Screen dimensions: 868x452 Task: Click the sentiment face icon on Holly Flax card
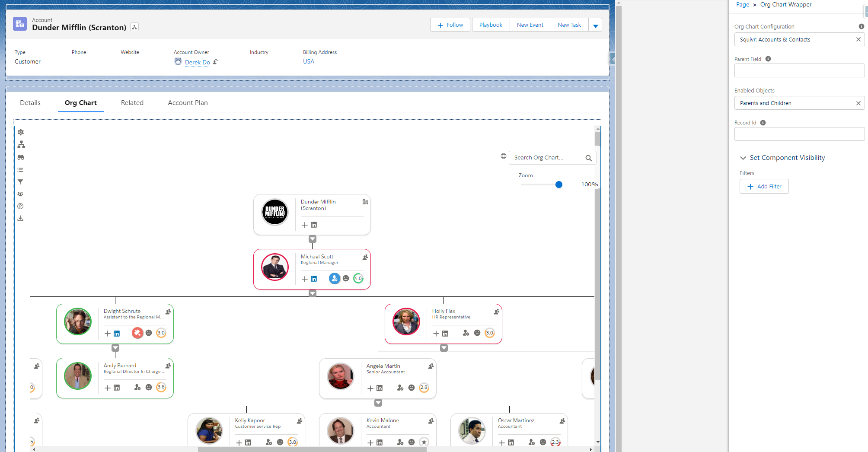click(x=477, y=333)
